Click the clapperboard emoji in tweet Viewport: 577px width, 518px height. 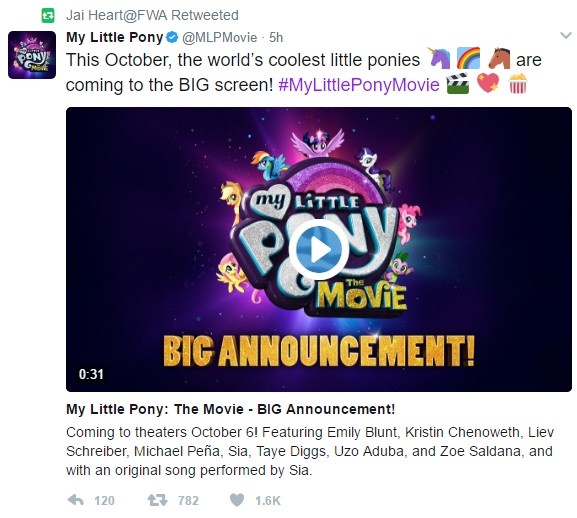(x=458, y=84)
